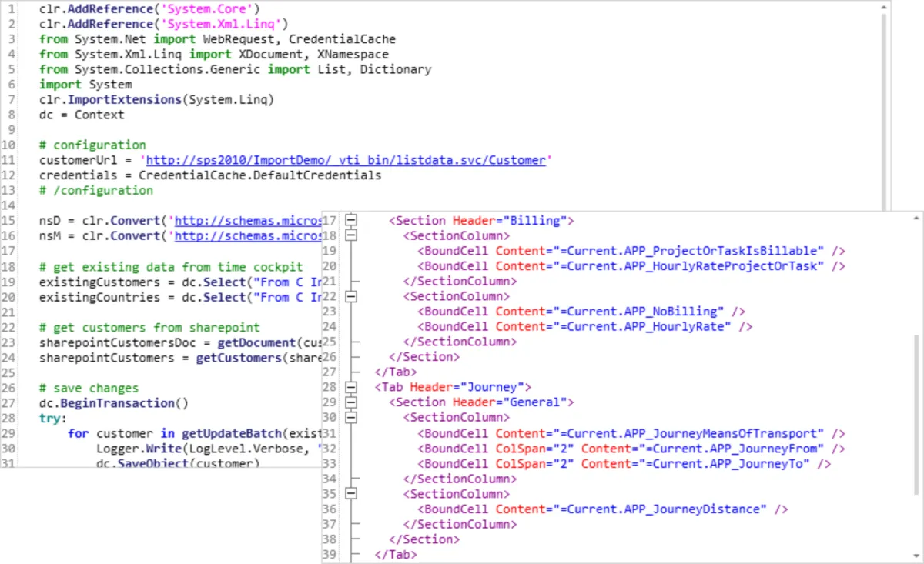Follow the schemas link on the nsD line
The height and width of the screenshot is (564, 924).
click(247, 220)
